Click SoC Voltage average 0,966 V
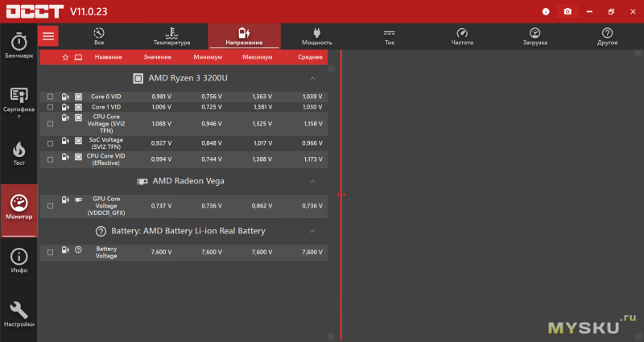 click(312, 143)
